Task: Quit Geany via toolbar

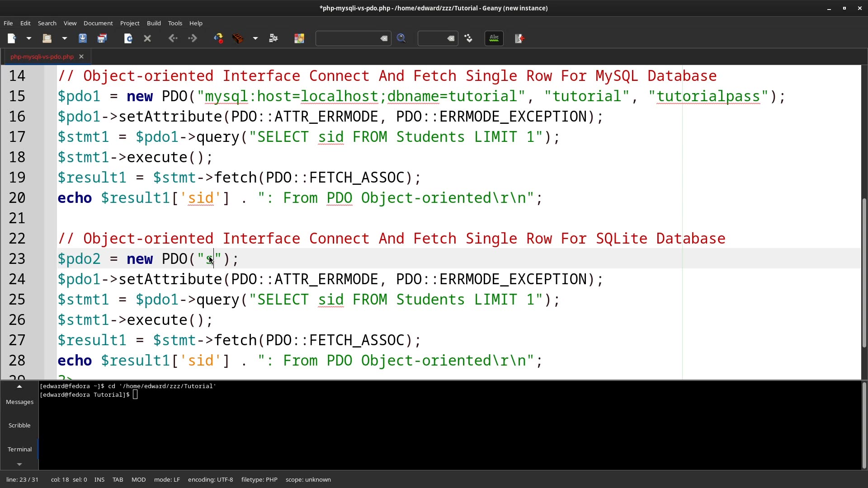Action: pos(519,38)
